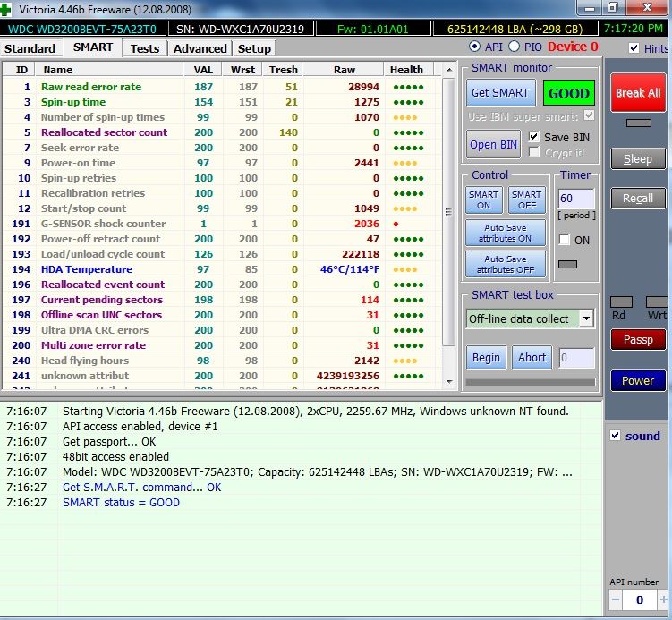Click the Passp button
The width and height of the screenshot is (672, 620).
pyautogui.click(x=638, y=340)
